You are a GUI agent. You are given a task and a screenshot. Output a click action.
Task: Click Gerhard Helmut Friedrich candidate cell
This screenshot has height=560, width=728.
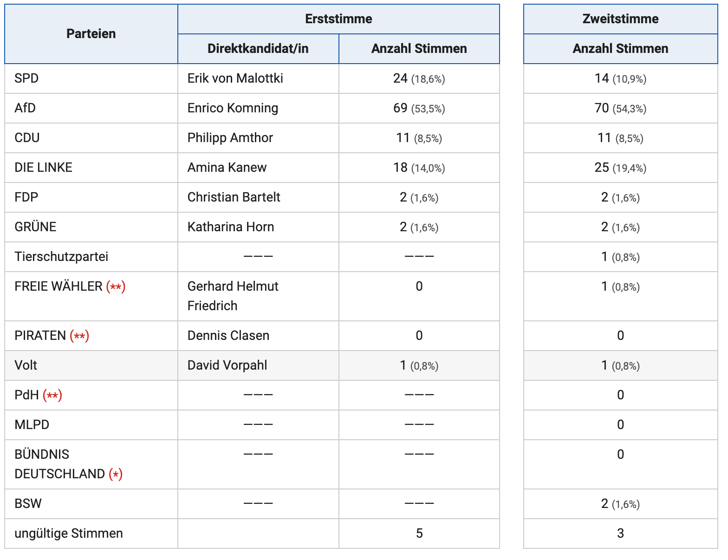point(233,296)
